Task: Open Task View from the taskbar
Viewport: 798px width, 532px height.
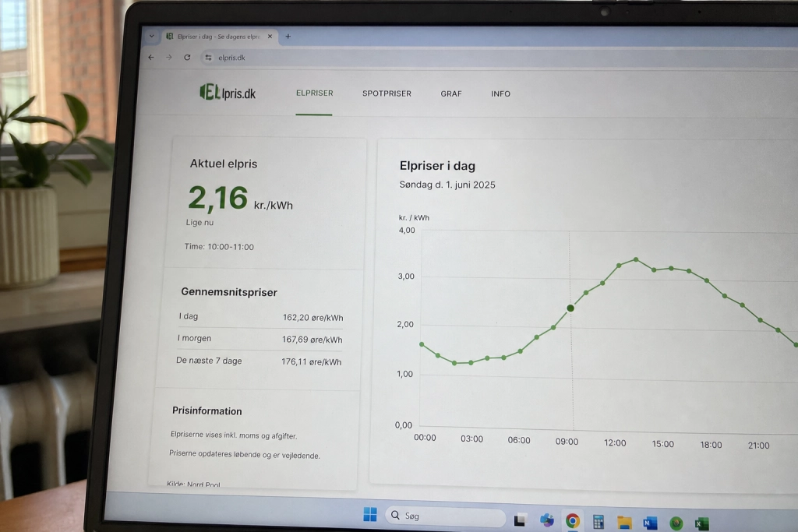Action: (520, 520)
